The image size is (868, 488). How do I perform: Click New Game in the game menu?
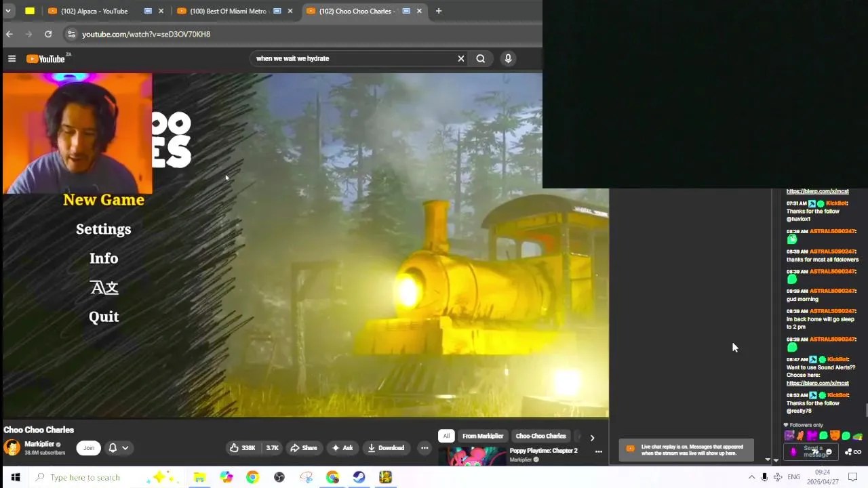[104, 200]
